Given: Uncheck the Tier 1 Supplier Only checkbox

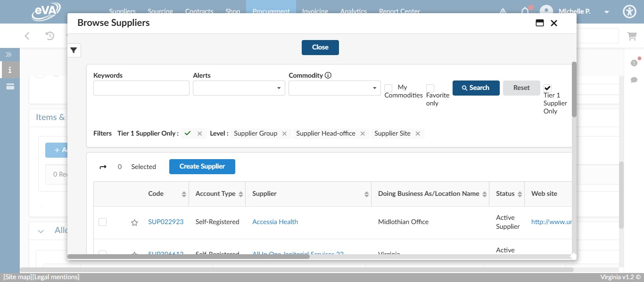Looking at the screenshot, I should pyautogui.click(x=547, y=88).
